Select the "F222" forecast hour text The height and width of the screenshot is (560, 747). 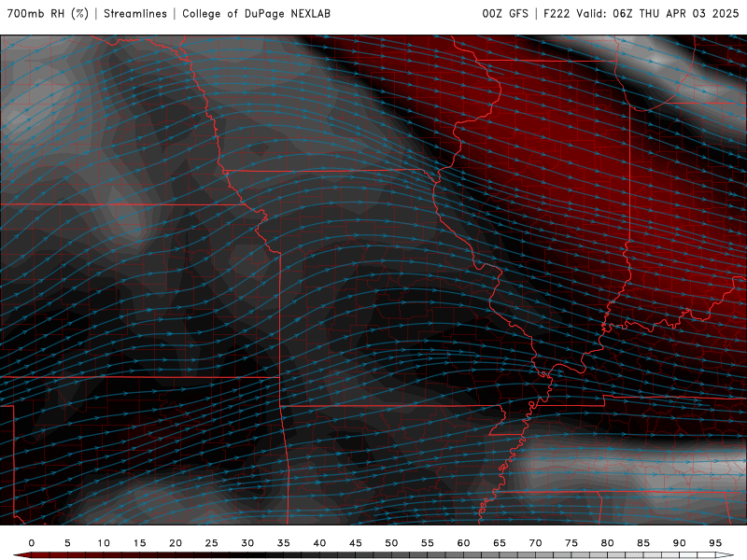557,13
